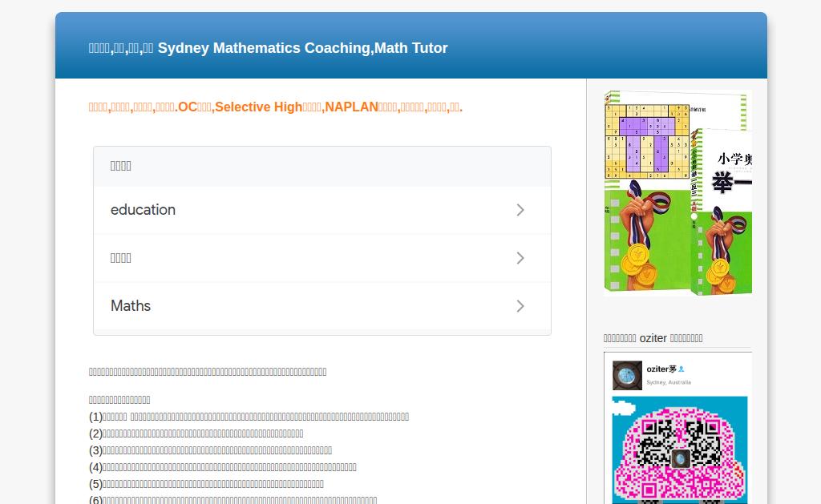Open the sudoku workbook cover image
The image size is (821, 504).
pos(647,191)
